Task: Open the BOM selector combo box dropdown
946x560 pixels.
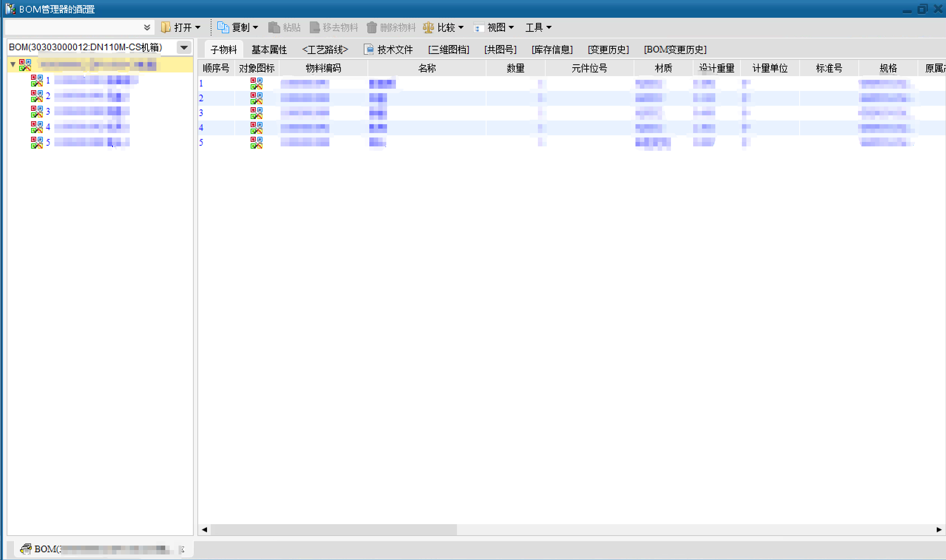Action: [184, 48]
